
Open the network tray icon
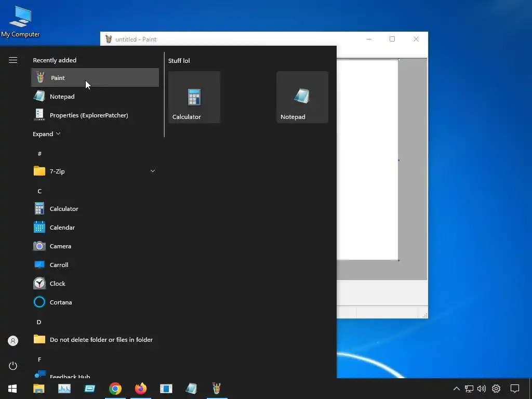(469, 389)
